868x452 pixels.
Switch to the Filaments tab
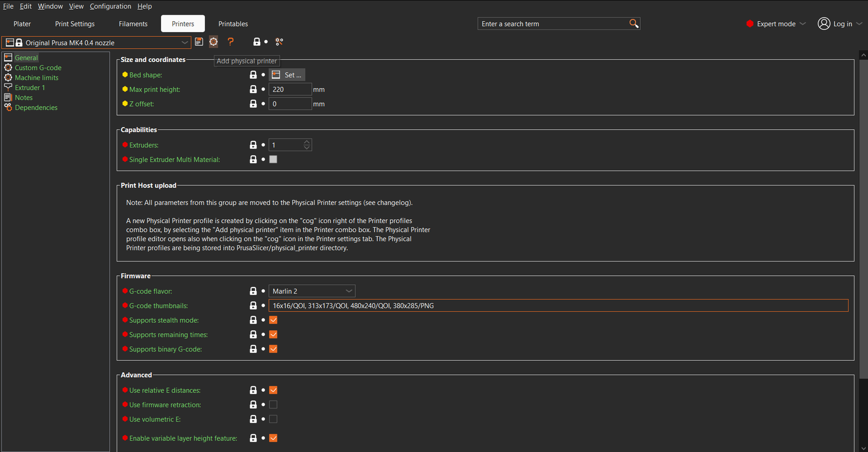(x=133, y=24)
